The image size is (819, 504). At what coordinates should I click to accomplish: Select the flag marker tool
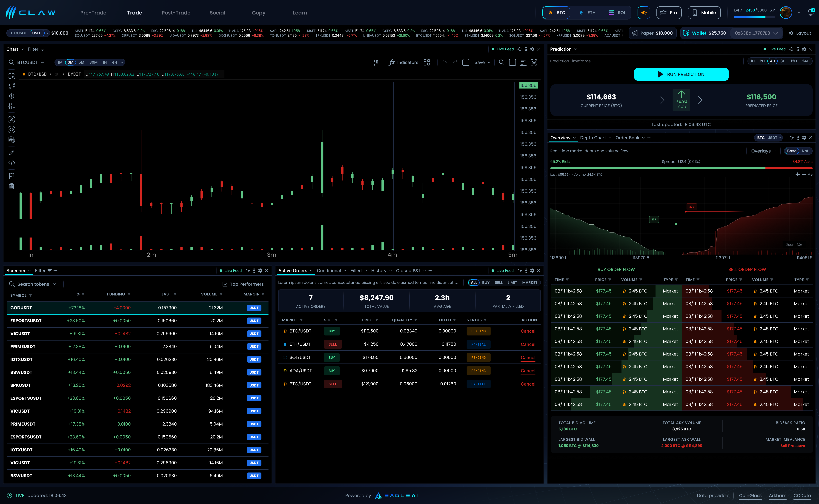click(12, 176)
